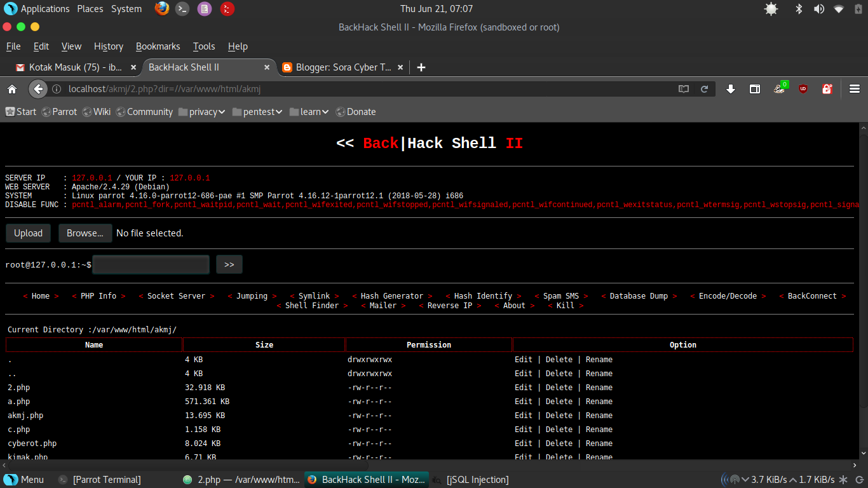Open the Parrot Menu button in the taskbar

tap(24, 480)
